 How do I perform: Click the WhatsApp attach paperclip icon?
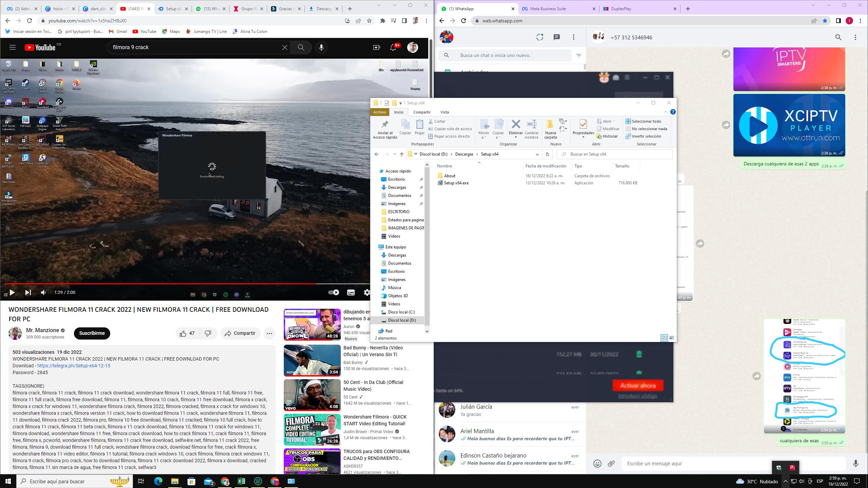point(611,463)
